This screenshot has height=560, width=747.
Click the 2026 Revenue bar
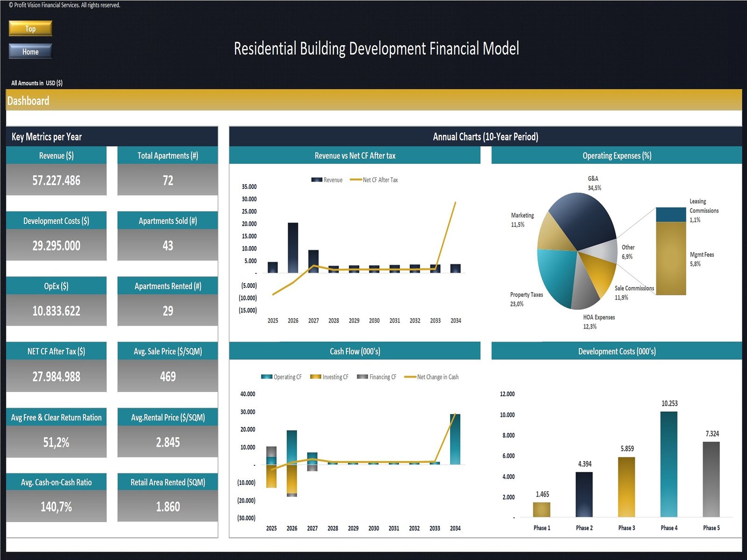[293, 247]
